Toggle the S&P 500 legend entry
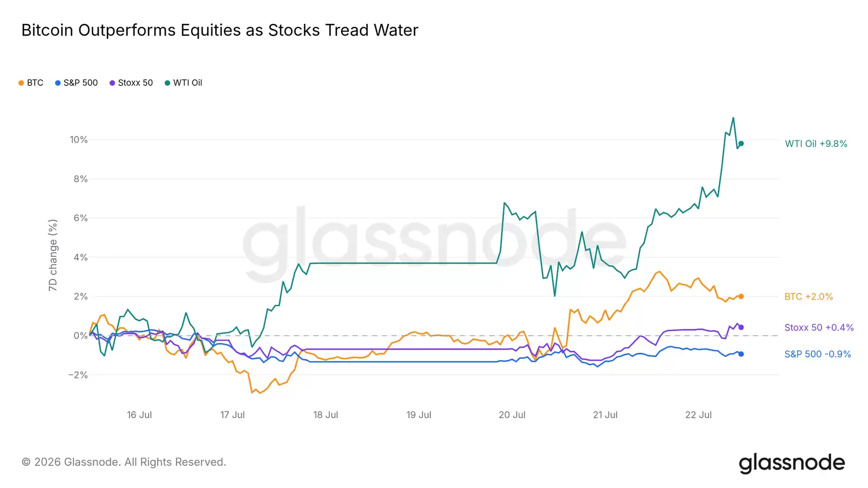This screenshot has height=488, width=868. point(76,83)
